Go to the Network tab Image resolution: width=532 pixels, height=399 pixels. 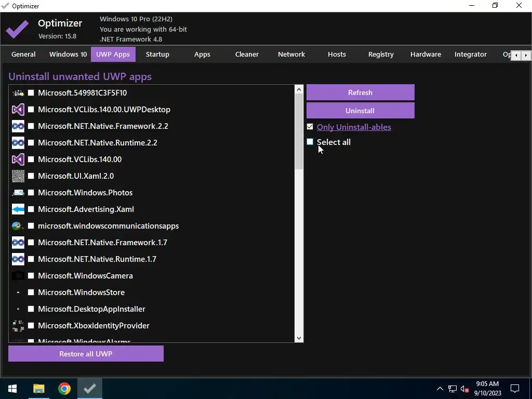291,54
